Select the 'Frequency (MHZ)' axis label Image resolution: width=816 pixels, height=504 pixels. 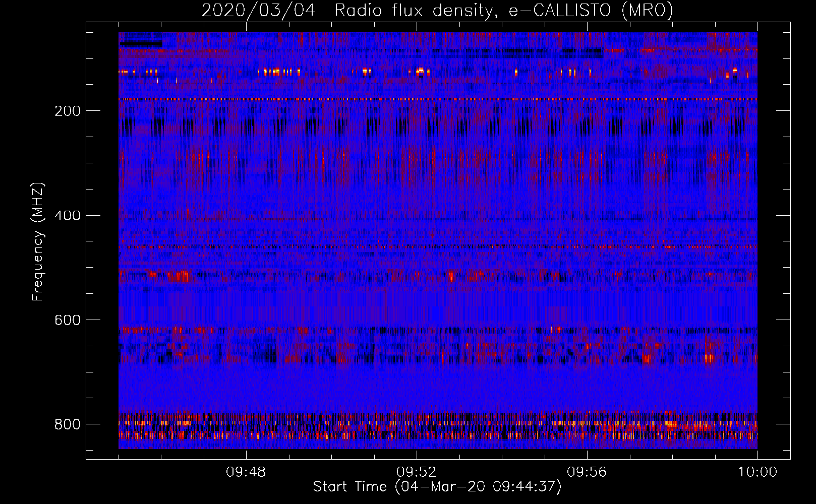tap(38, 241)
